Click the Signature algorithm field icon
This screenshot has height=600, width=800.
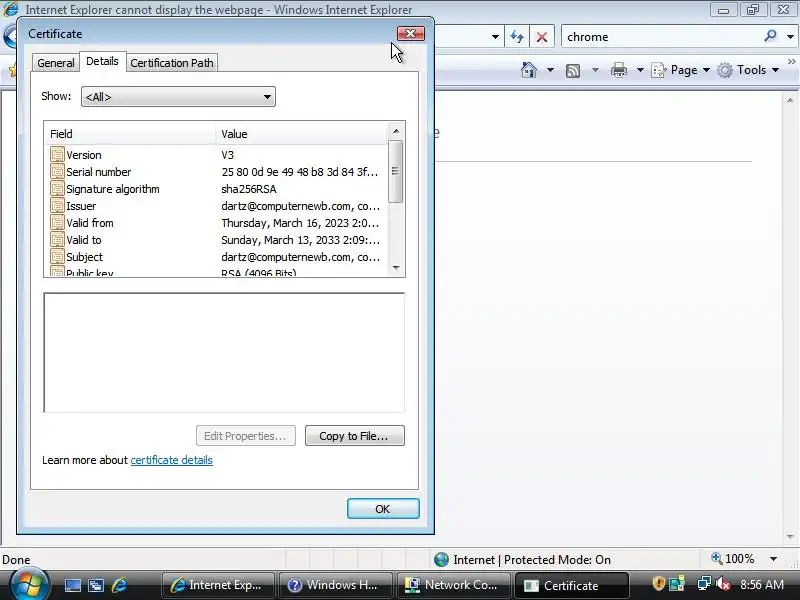pos(57,189)
